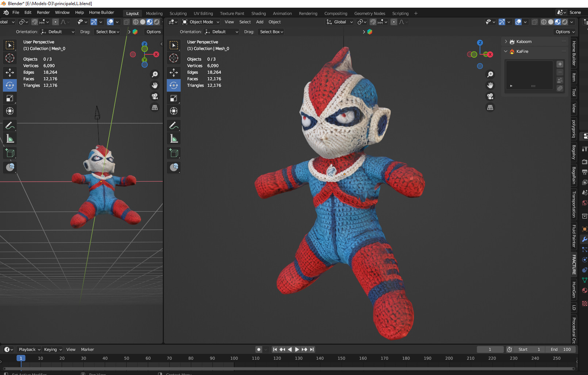588x375 pixels.
Task: Switch right viewport to Wireframe shading
Action: point(544,22)
